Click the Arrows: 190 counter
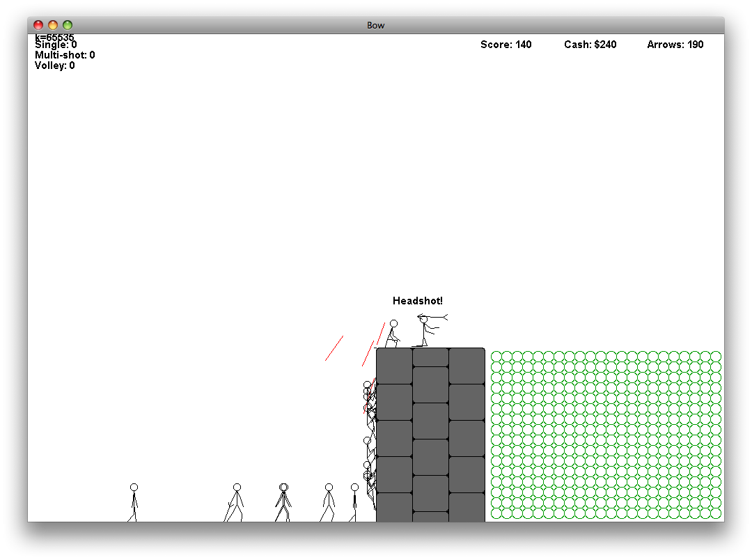This screenshot has height=560, width=752. (x=675, y=45)
